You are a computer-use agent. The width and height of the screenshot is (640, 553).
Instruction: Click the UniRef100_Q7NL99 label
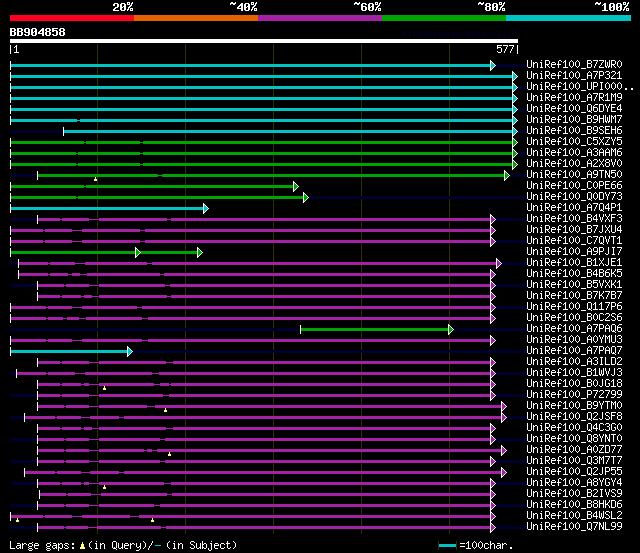tap(574, 527)
